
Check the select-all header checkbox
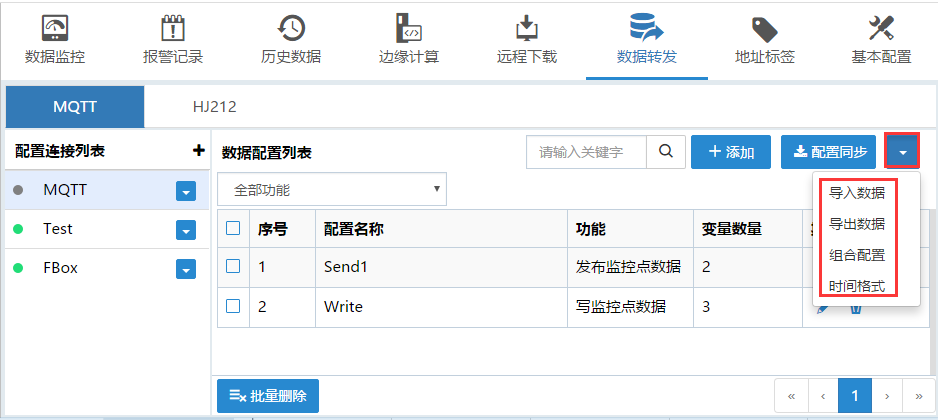tap(233, 228)
